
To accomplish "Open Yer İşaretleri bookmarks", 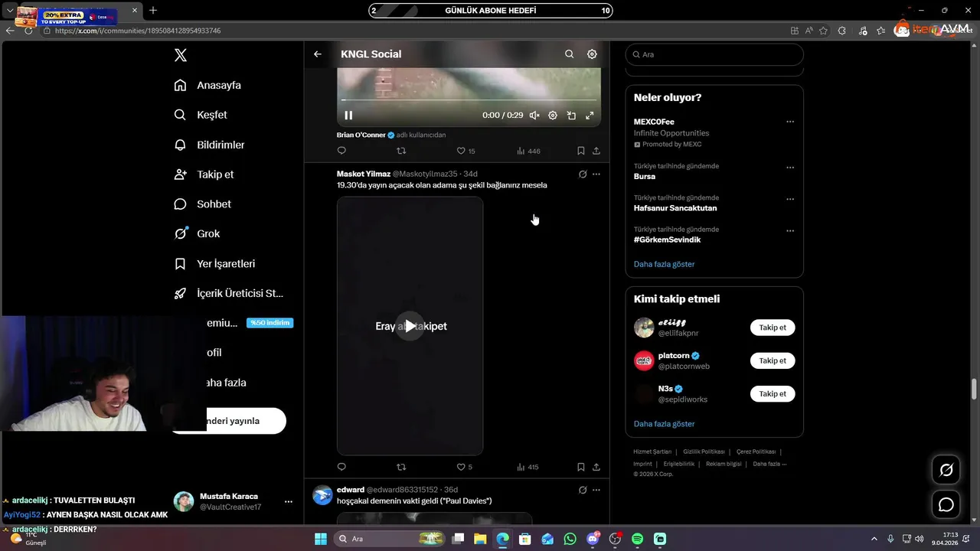I will pos(214,263).
